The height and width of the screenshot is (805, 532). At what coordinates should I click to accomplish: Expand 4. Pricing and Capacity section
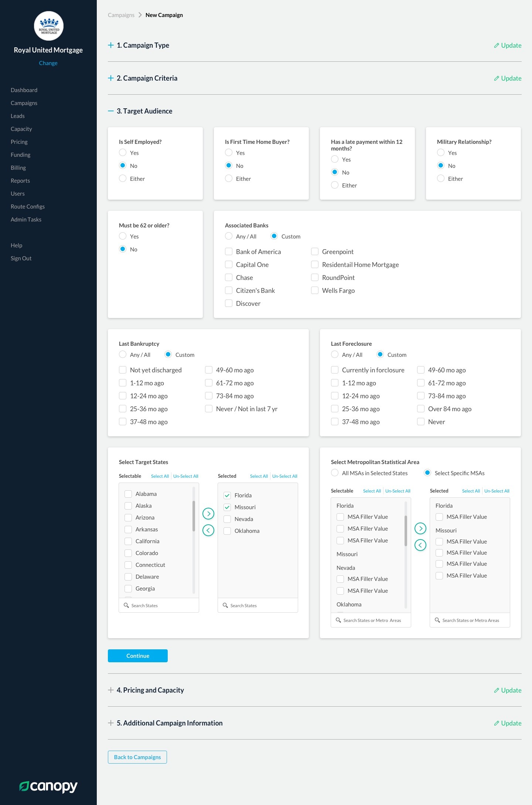(x=111, y=690)
